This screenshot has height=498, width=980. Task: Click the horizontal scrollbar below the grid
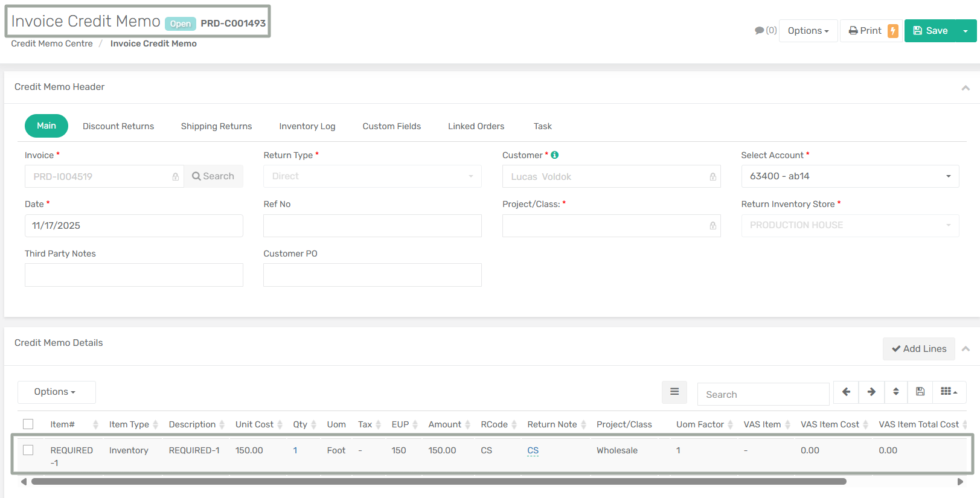pyautogui.click(x=438, y=482)
